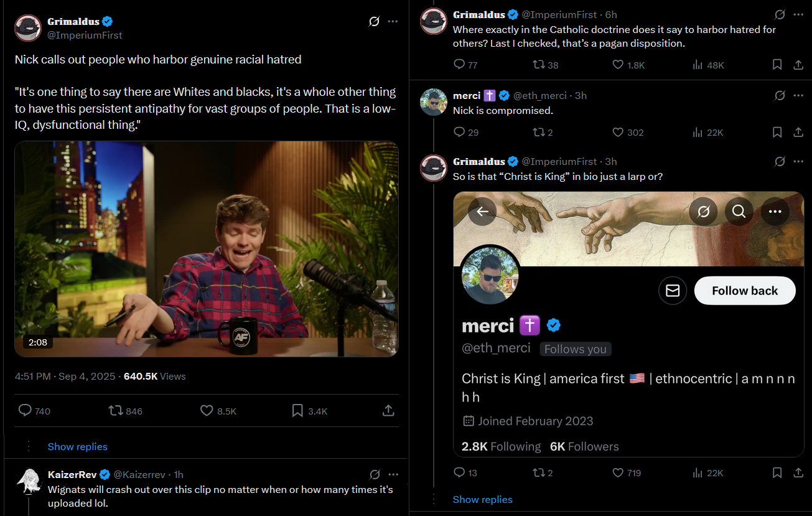Bookmark the main post (3.4K bookmarks)
The width and height of the screenshot is (812, 516).
tap(297, 411)
